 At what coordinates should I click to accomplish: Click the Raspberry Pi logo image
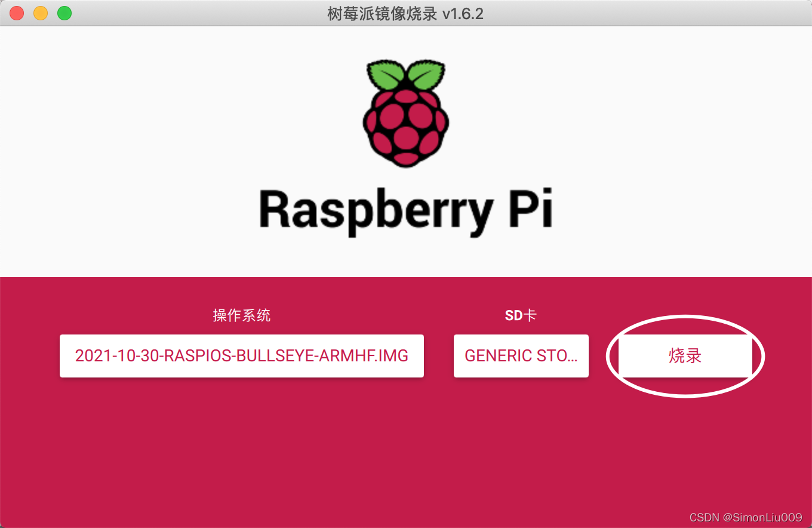[406, 113]
